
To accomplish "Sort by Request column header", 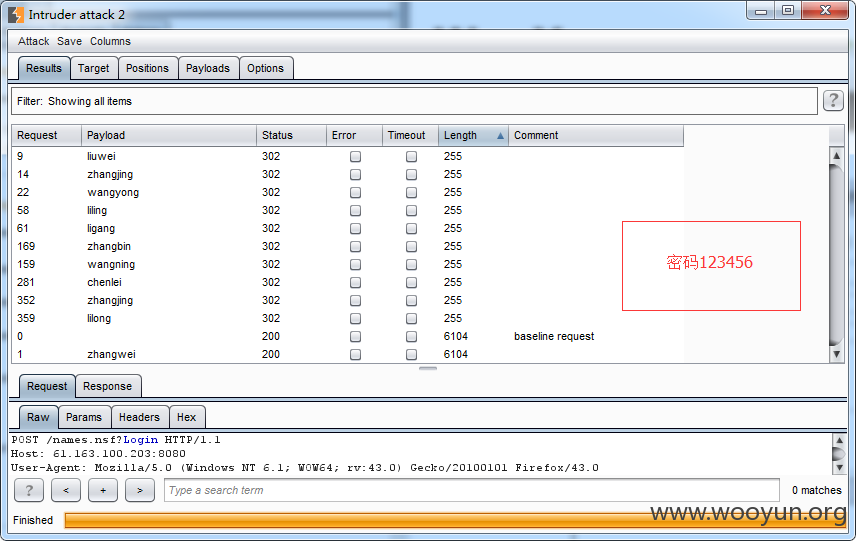I will coord(46,135).
